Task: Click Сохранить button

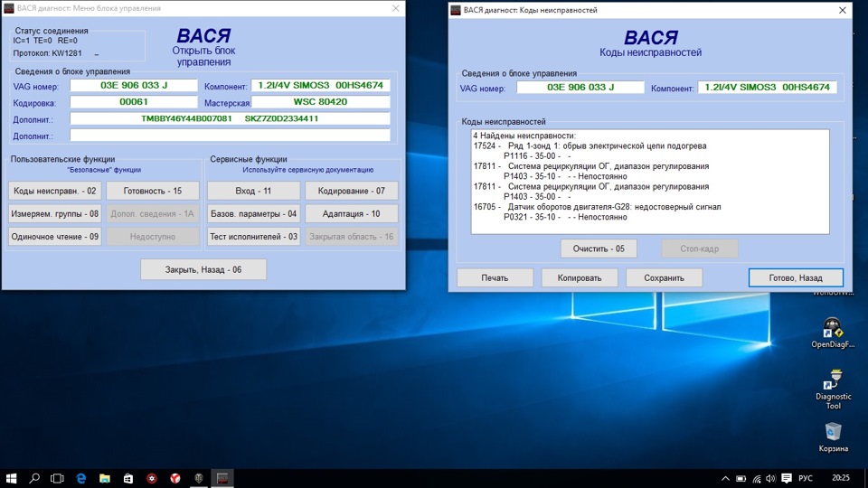Action: [665, 277]
